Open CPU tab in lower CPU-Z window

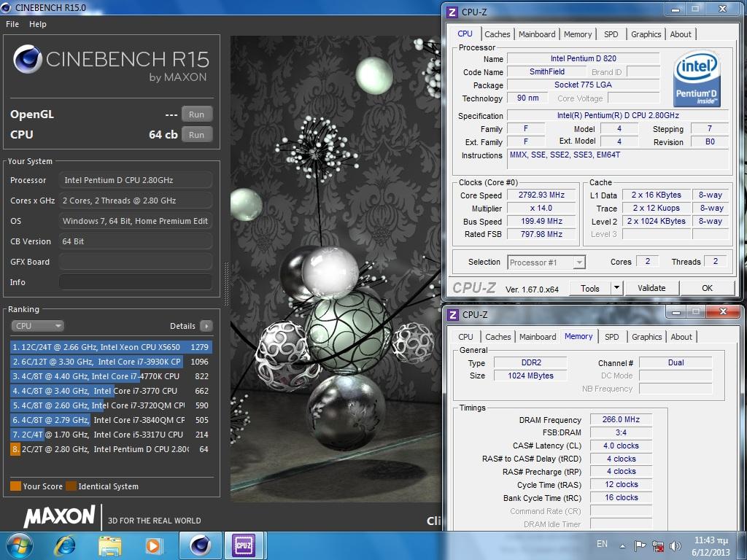pos(465,337)
